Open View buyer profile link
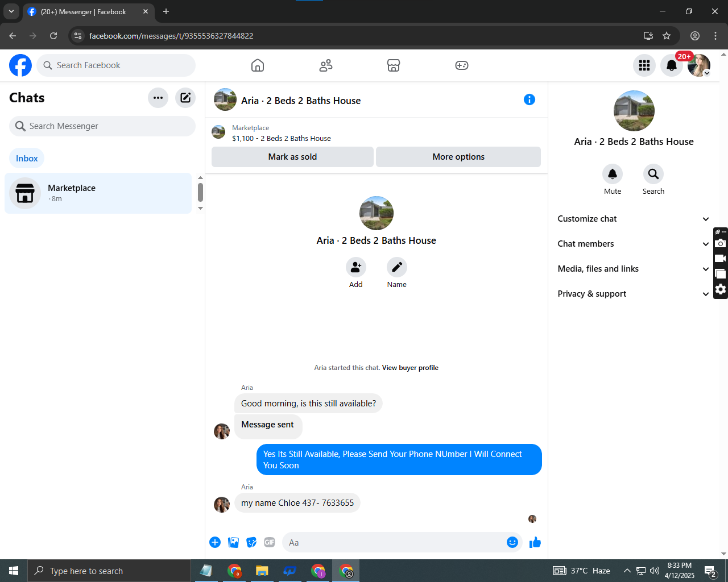728x582 pixels. click(410, 368)
